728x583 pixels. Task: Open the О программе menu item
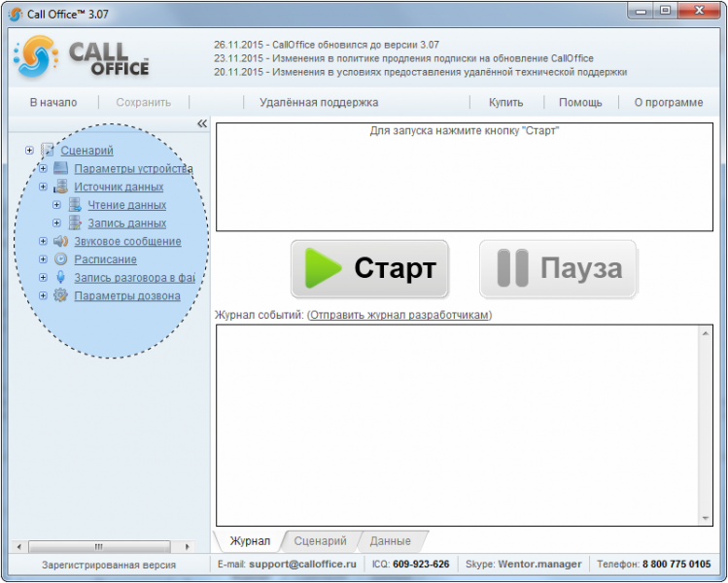coord(669,102)
